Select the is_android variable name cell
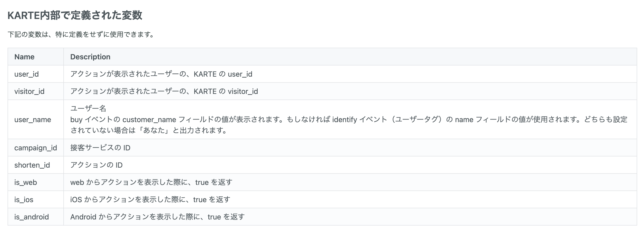This screenshot has height=236, width=644. 31,217
